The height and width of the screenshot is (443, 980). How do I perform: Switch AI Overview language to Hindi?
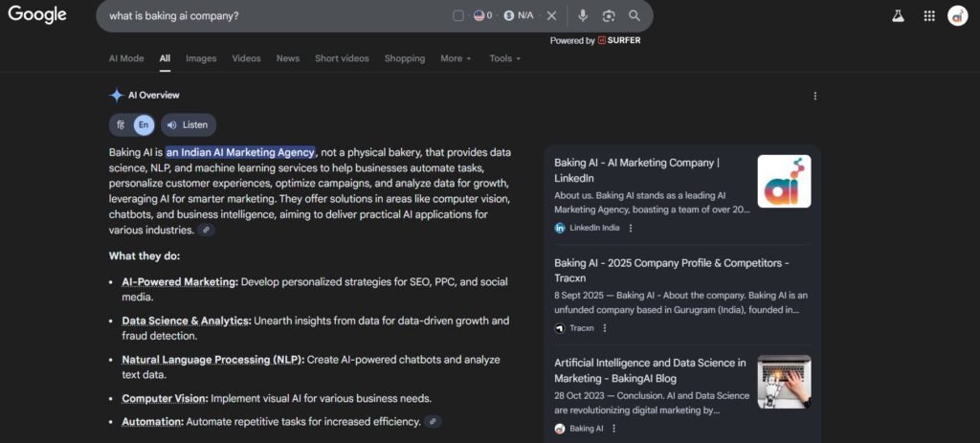121,125
